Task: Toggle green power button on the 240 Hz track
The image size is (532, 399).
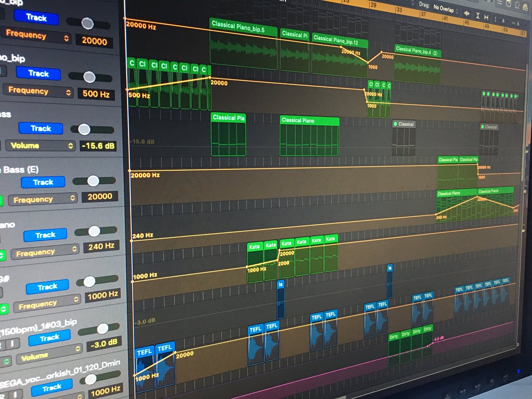Action: pyautogui.click(x=3, y=255)
